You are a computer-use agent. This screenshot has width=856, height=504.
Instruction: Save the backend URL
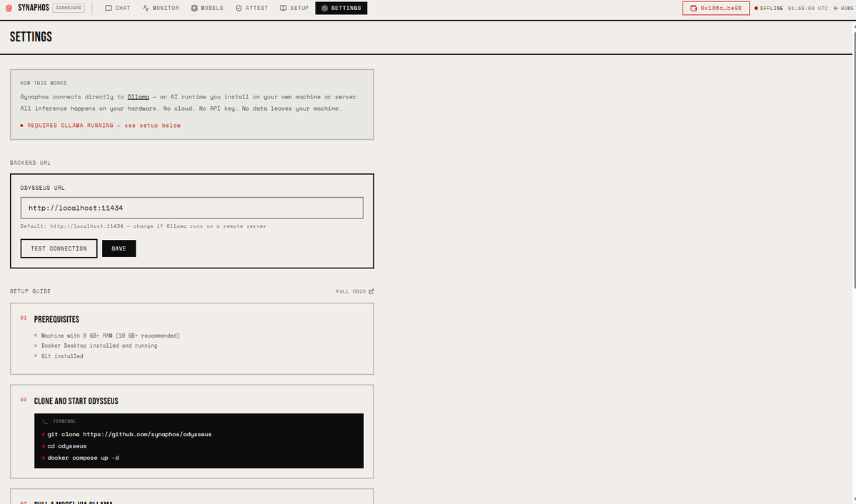coord(119,248)
